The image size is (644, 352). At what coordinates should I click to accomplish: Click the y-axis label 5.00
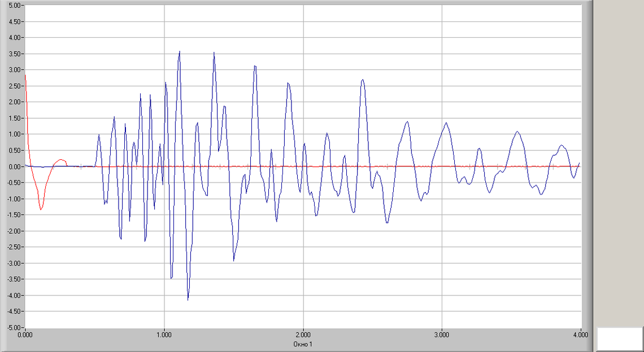tap(14, 5)
